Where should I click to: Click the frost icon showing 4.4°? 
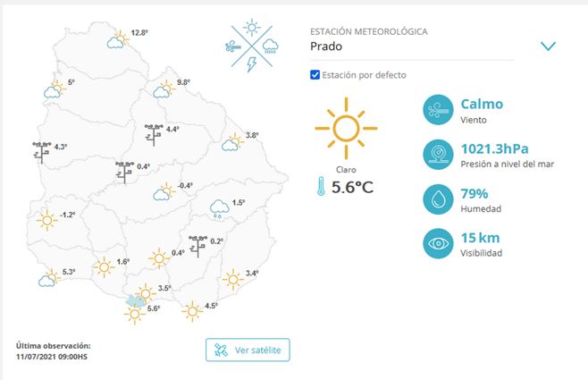click(x=154, y=133)
